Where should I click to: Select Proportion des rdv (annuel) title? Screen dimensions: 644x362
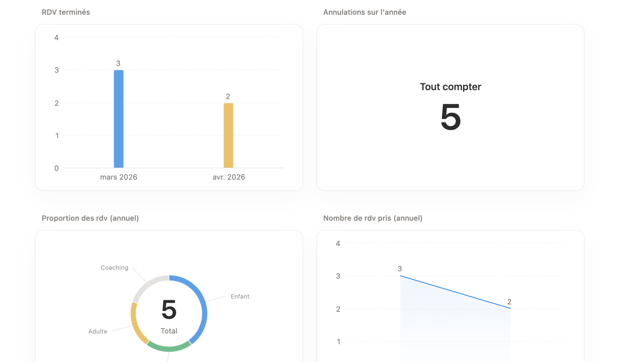point(90,218)
